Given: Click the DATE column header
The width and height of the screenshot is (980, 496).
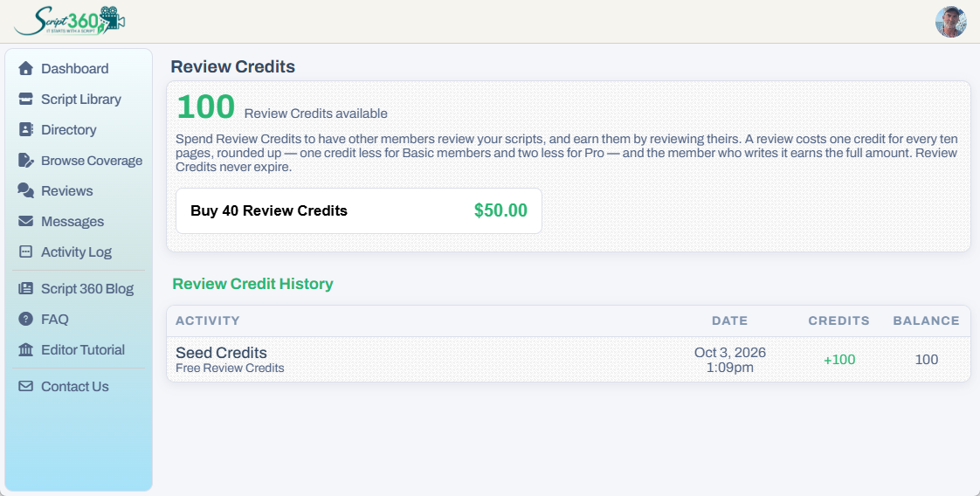Looking at the screenshot, I should (729, 320).
